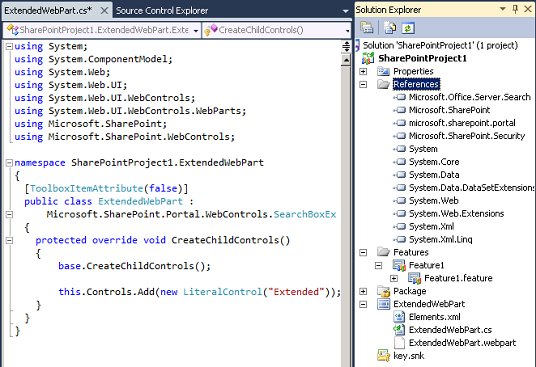Click the System.Data reference icon
The width and height of the screenshot is (536, 367).
pos(400,175)
